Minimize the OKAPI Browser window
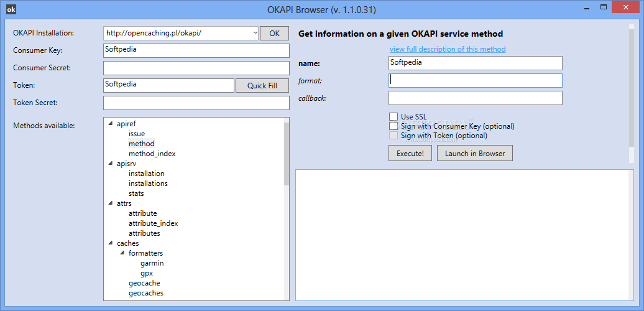 586,7
